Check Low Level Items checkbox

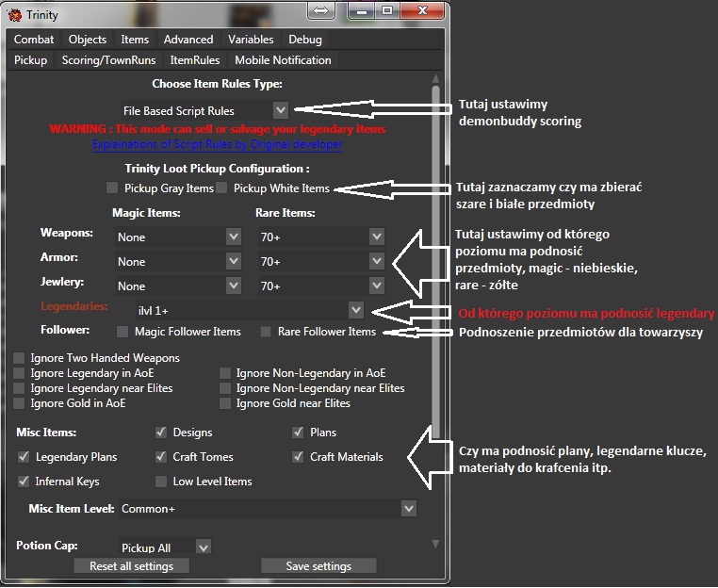click(x=161, y=482)
